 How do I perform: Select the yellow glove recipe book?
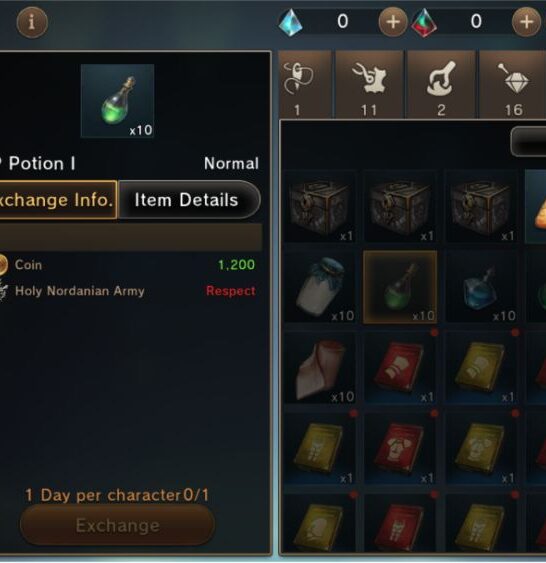[x=481, y=368]
